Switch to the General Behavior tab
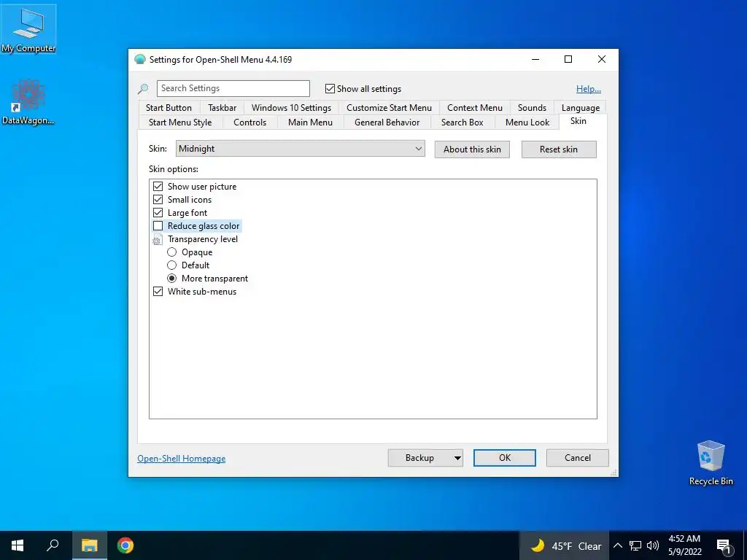Viewport: 747px width, 560px height. pos(387,122)
